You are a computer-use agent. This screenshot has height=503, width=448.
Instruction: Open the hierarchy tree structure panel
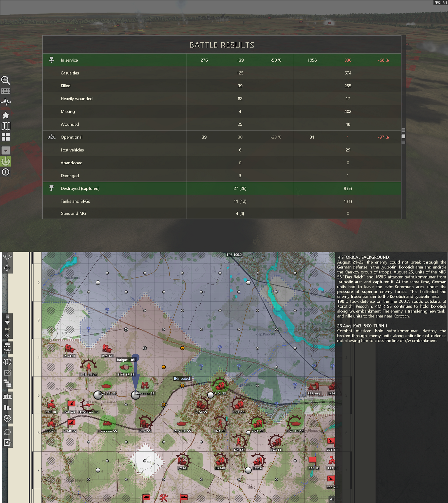click(x=7, y=384)
